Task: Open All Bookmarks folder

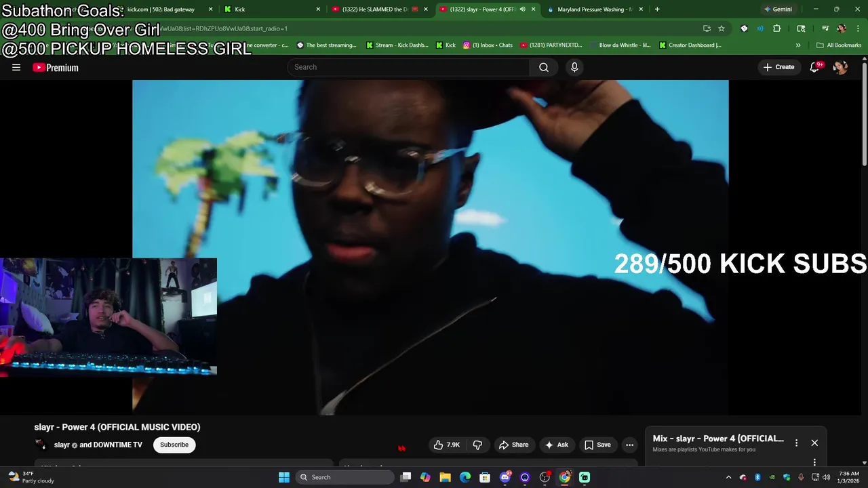Action: coord(839,45)
